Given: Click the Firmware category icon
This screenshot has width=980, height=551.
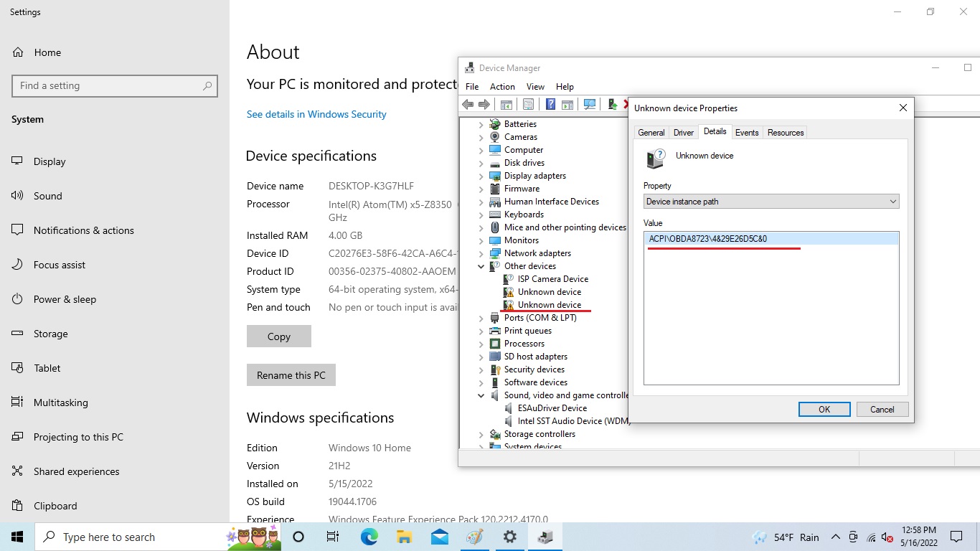Looking at the screenshot, I should [x=495, y=189].
